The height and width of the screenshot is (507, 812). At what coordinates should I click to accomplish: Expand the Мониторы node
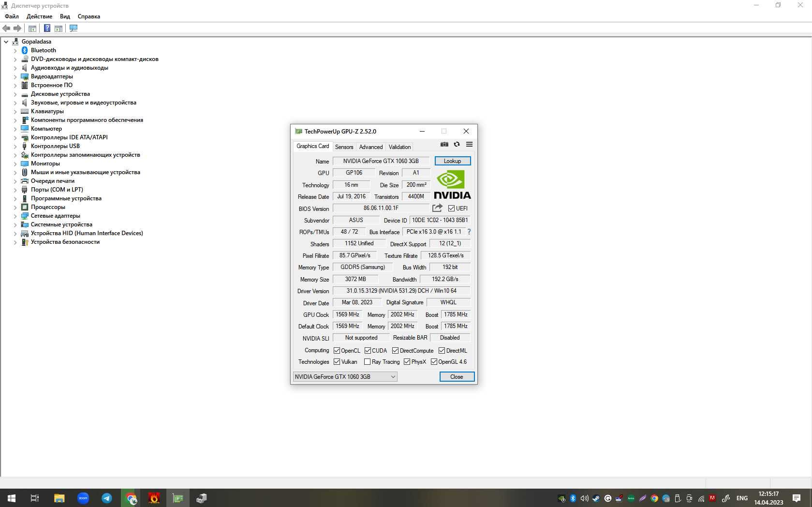point(15,164)
